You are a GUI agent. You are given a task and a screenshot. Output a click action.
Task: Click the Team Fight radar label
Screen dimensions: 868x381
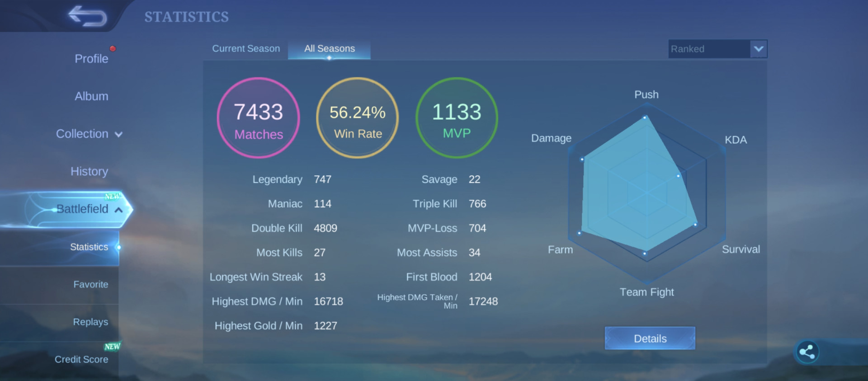click(x=646, y=292)
